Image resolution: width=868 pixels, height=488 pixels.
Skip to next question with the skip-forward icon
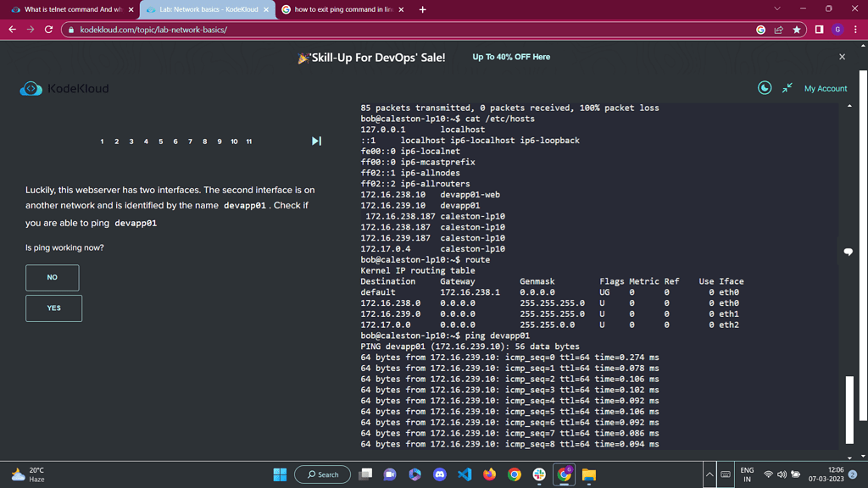(x=316, y=141)
